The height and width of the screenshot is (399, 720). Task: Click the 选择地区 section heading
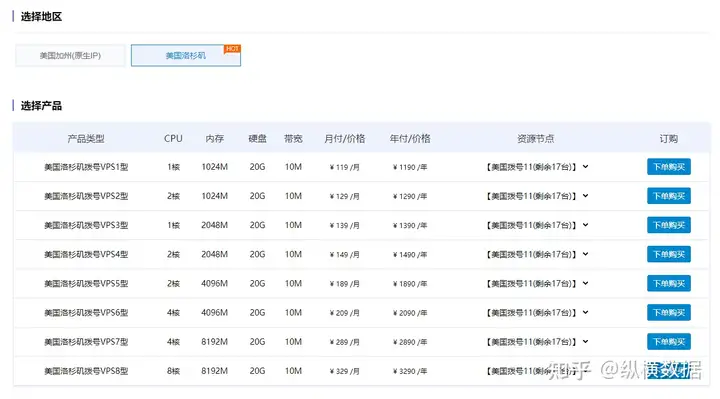click(41, 17)
